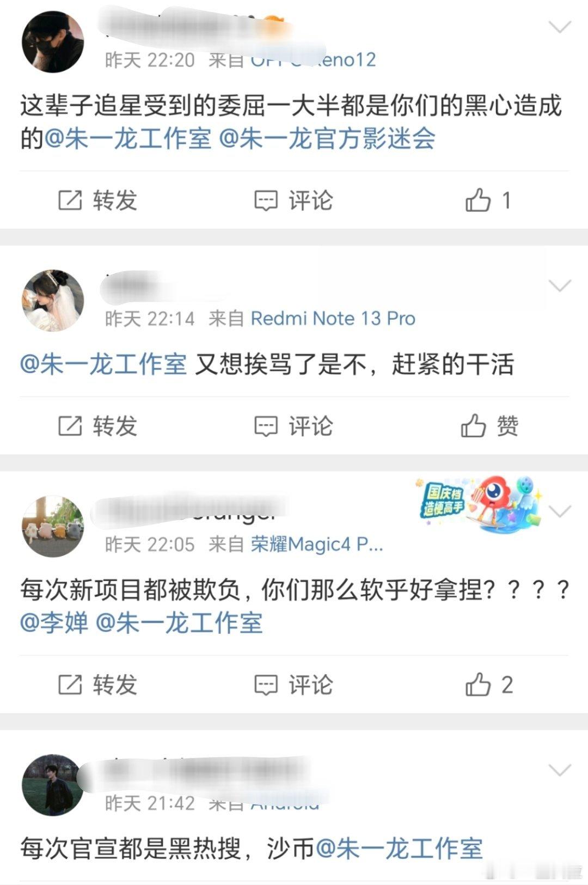Expand options chevron for the 22:14 post
588x885 pixels.
point(560,285)
